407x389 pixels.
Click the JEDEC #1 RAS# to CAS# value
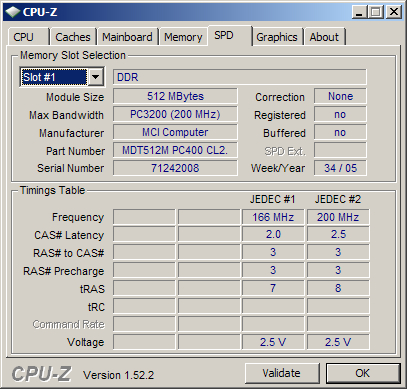(273, 252)
